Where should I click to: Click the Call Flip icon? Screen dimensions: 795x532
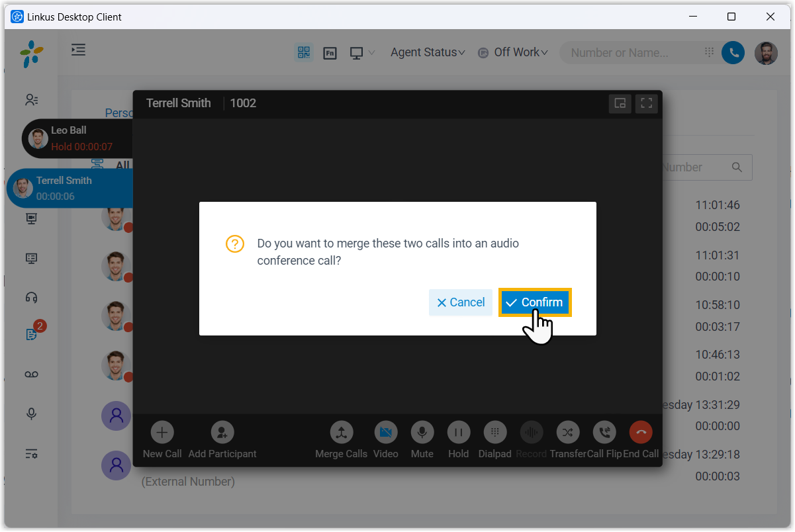tap(604, 433)
